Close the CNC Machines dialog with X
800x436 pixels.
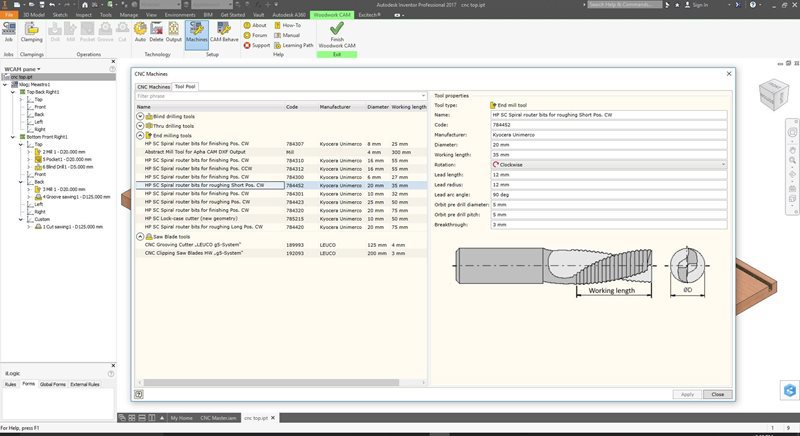click(729, 74)
